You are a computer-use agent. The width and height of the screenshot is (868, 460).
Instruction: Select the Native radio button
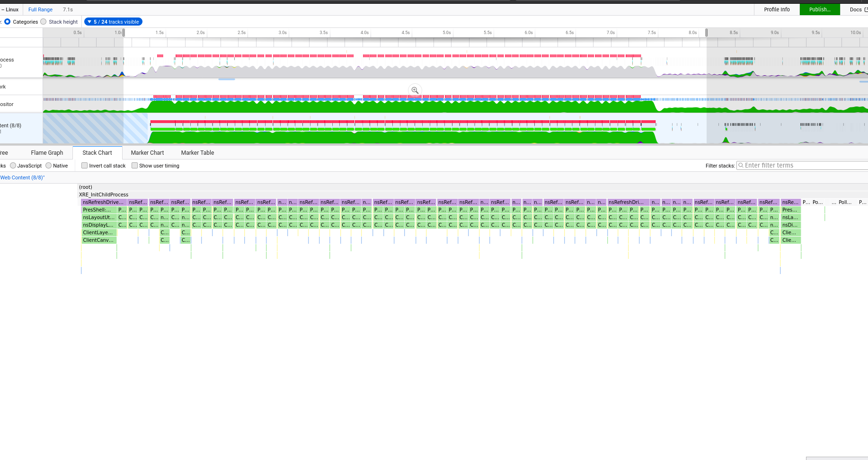click(x=49, y=165)
